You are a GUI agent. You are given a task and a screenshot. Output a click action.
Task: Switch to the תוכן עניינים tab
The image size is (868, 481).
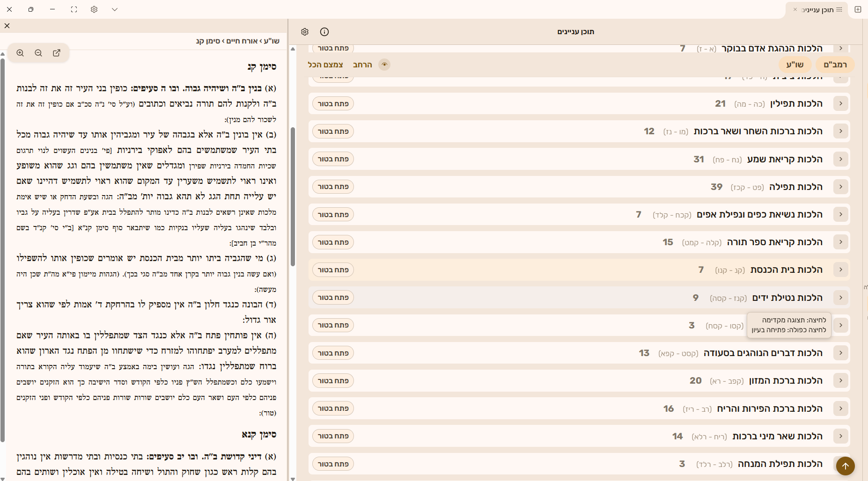pyautogui.click(x=818, y=10)
